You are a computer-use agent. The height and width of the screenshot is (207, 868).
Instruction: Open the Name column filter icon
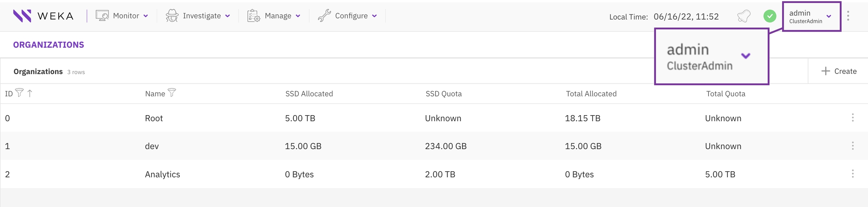(x=172, y=93)
